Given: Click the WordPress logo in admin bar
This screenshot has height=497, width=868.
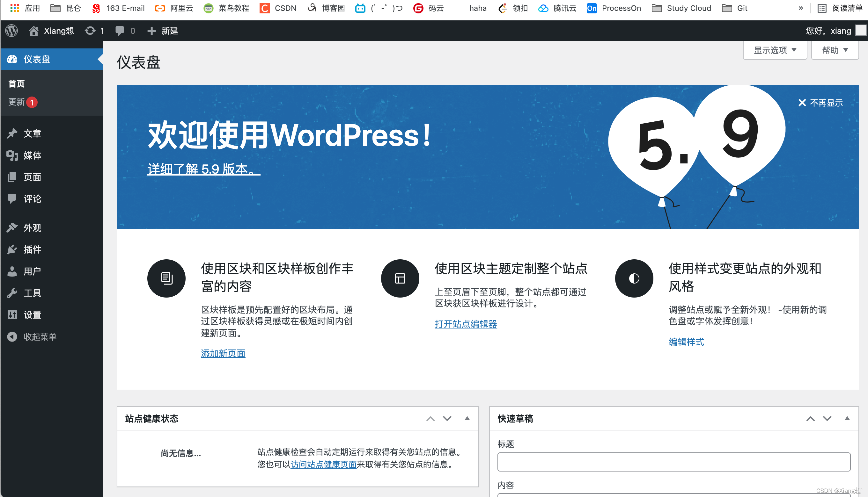Looking at the screenshot, I should pos(11,31).
